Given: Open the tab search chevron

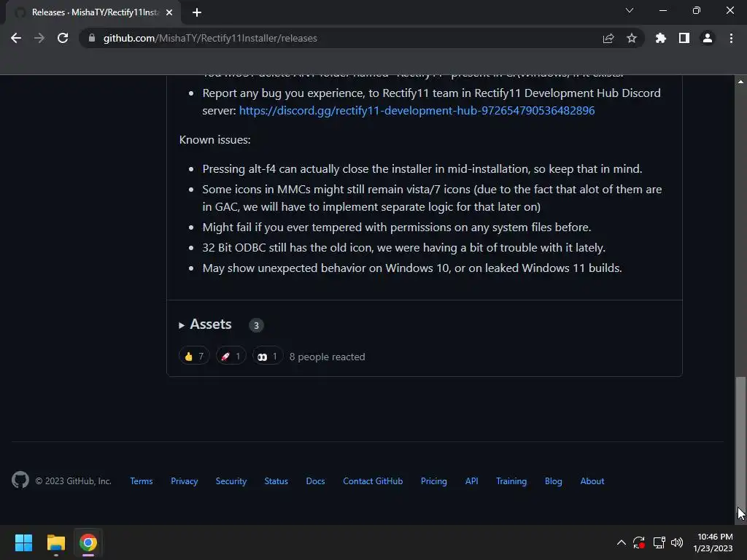Looking at the screenshot, I should (630, 10).
